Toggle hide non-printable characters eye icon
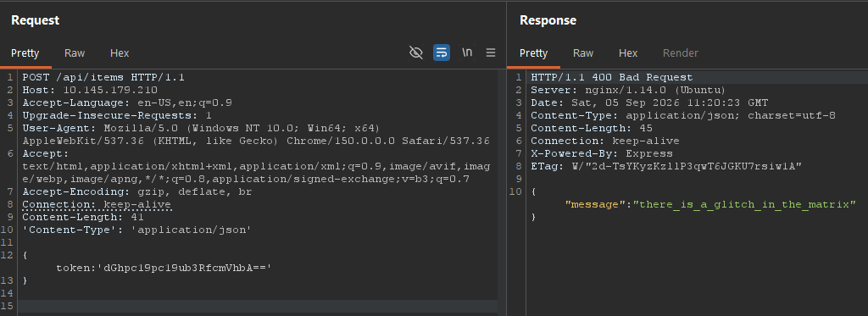 (415, 53)
